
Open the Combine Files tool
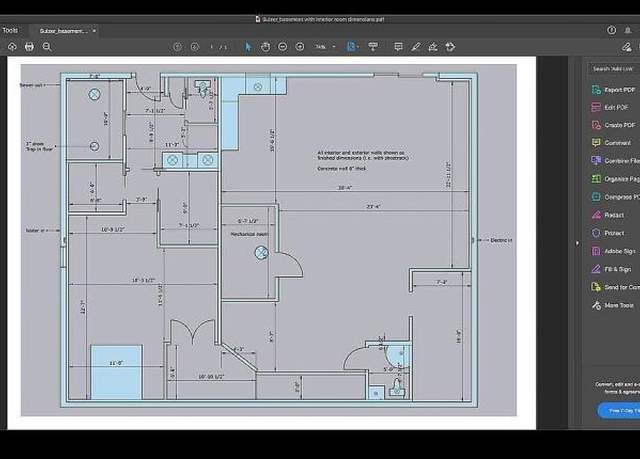tap(615, 161)
